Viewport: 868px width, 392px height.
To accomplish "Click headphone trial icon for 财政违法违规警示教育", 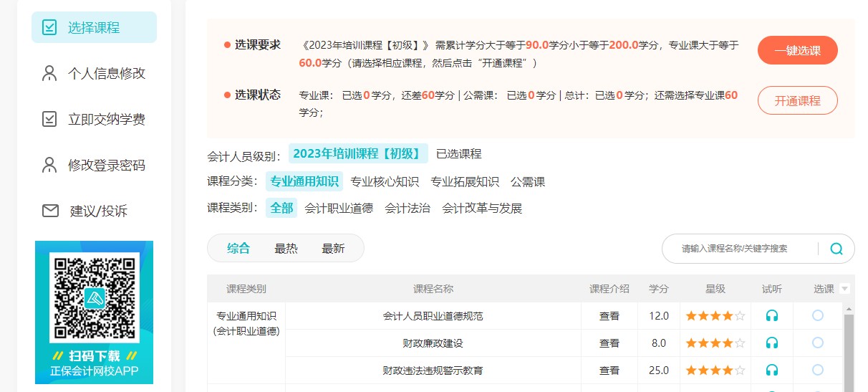I will click(x=771, y=371).
